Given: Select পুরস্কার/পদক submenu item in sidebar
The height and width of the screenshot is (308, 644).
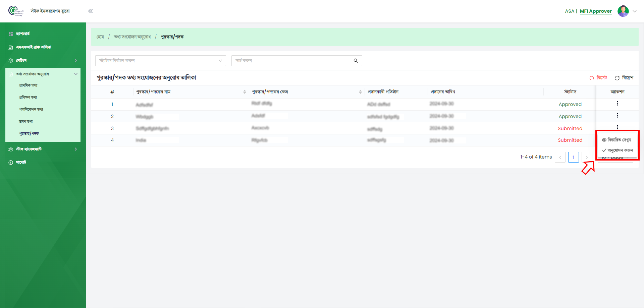Looking at the screenshot, I should pyautogui.click(x=29, y=134).
